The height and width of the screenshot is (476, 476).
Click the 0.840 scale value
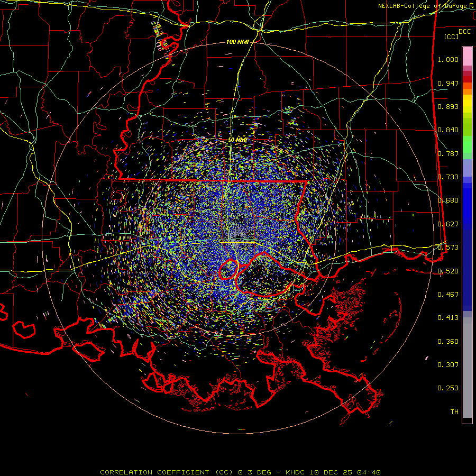[x=448, y=130]
